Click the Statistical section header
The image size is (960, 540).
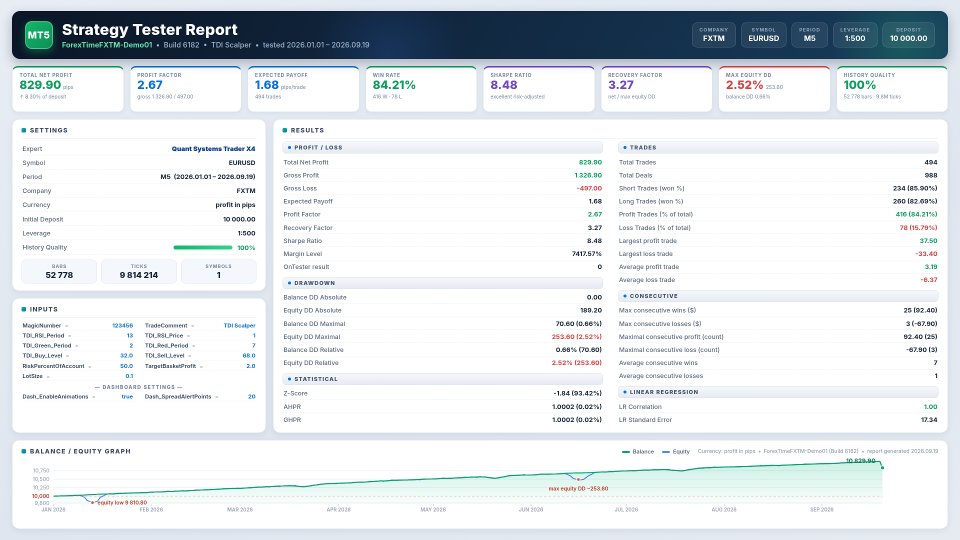pyautogui.click(x=443, y=379)
